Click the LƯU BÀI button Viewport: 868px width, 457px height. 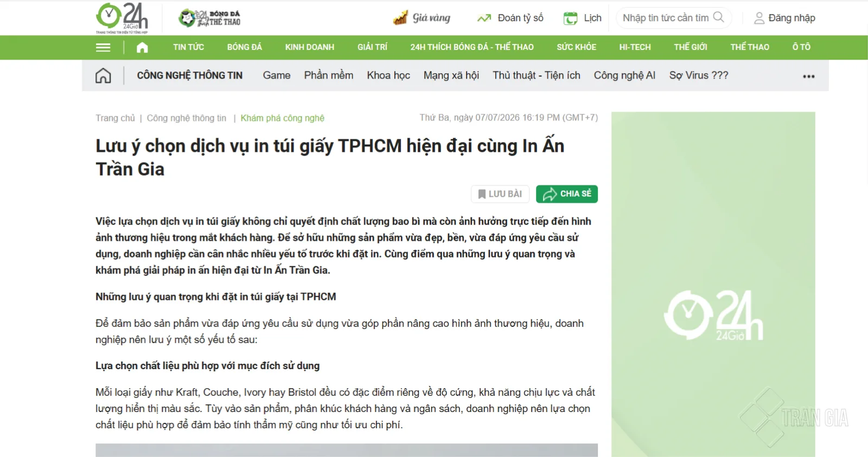pyautogui.click(x=500, y=194)
